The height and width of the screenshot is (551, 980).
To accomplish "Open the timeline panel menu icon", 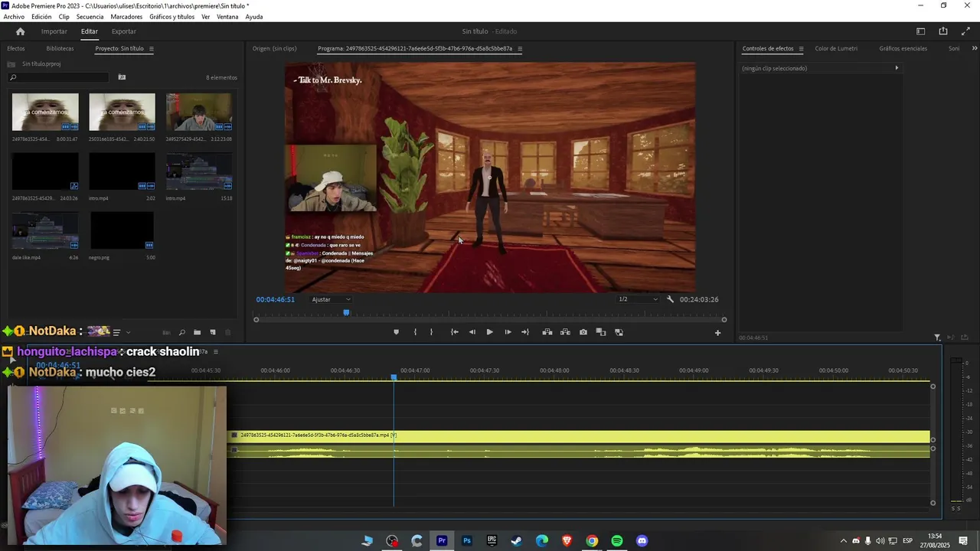I will [x=216, y=352].
